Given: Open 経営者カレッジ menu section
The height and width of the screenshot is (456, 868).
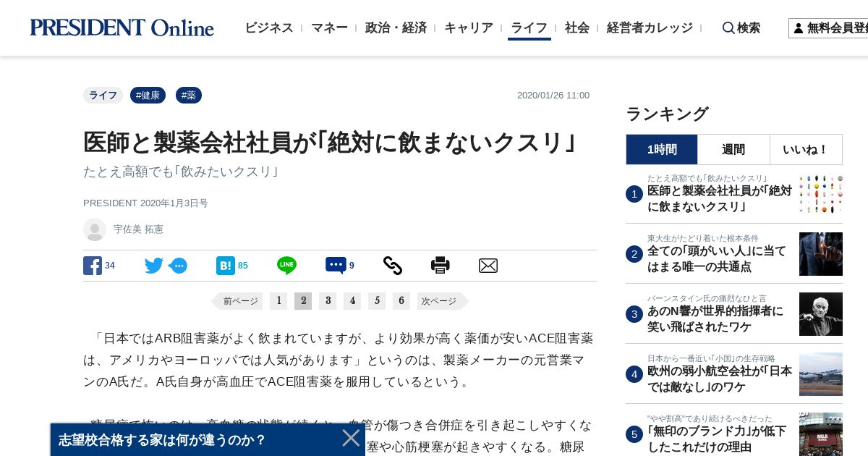Looking at the screenshot, I should pos(650,28).
